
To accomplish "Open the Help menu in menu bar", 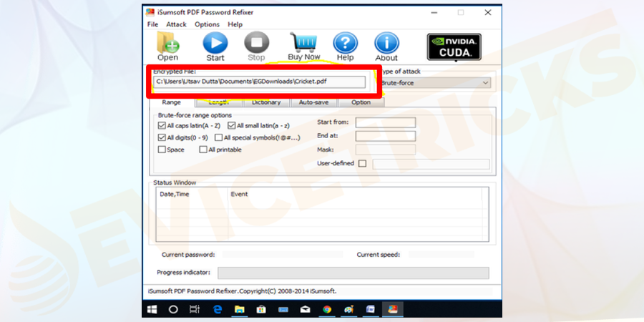I will click(x=235, y=24).
